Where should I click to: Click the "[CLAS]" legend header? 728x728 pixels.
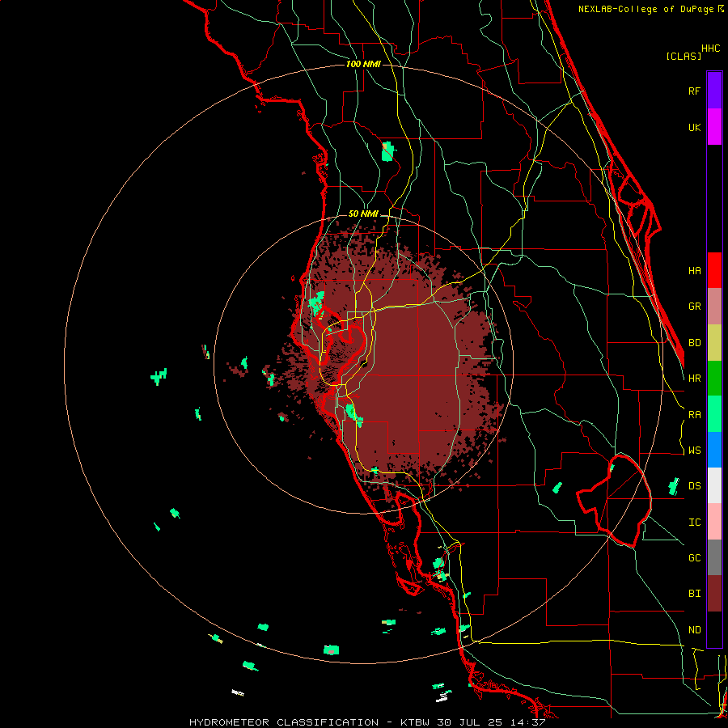(x=684, y=56)
